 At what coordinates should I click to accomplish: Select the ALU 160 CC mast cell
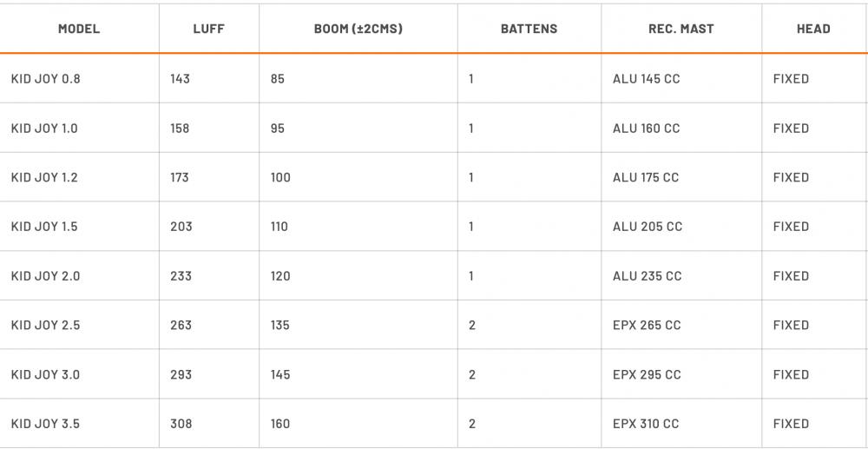(646, 129)
